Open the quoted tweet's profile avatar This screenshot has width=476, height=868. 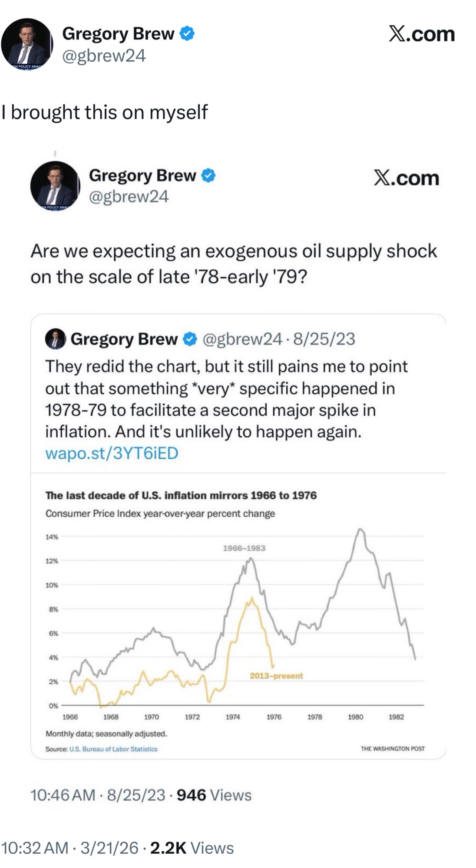(55, 186)
